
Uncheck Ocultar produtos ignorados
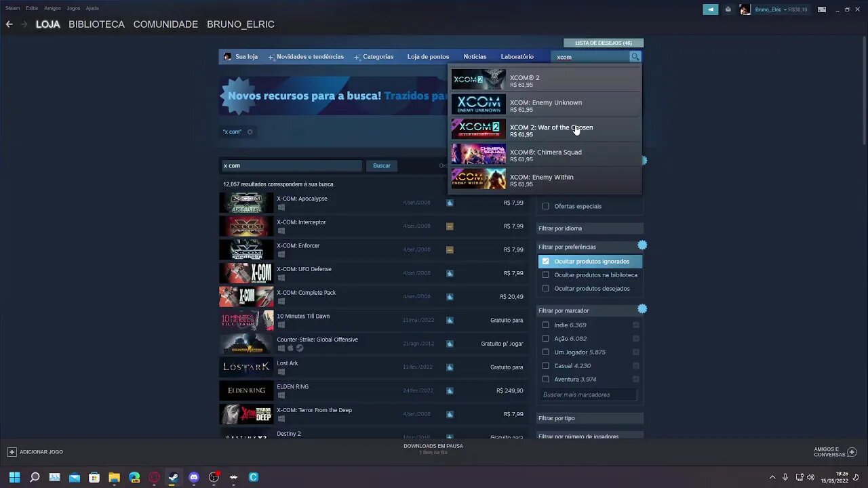(545, 261)
